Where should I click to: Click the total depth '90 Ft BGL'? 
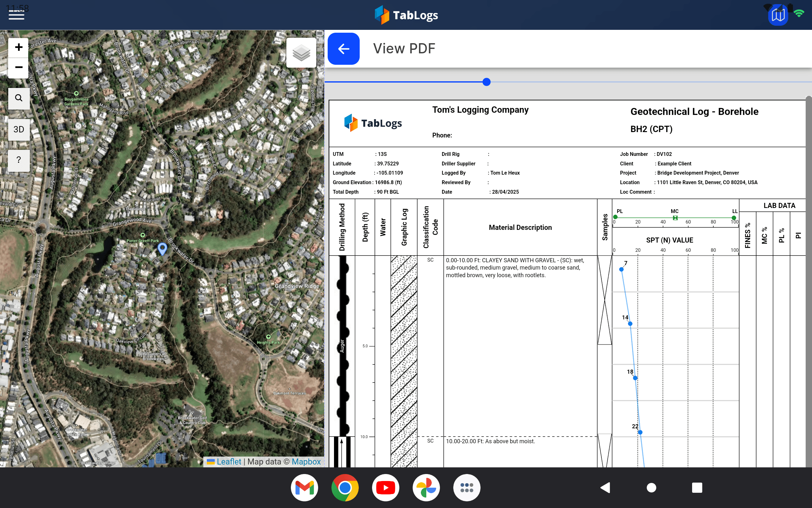(x=388, y=192)
